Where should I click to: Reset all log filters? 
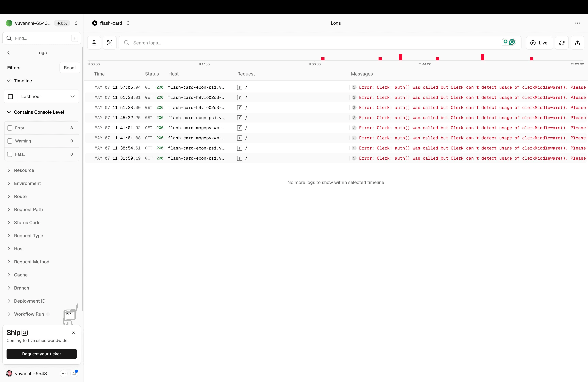click(70, 68)
